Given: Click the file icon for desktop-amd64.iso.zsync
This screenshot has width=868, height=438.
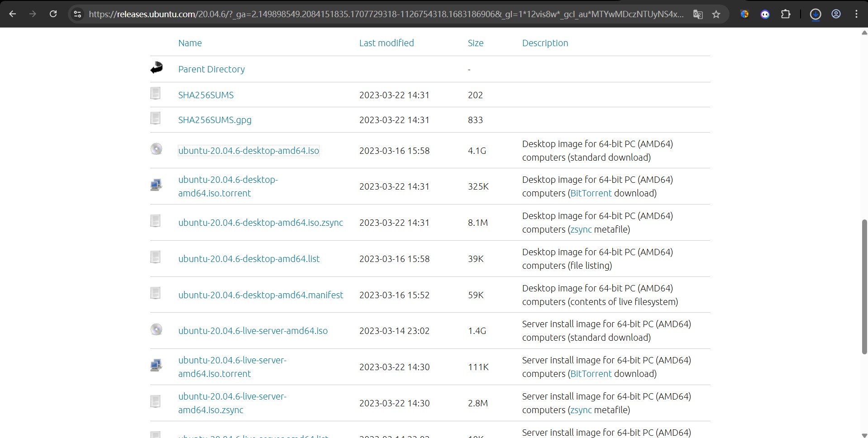Looking at the screenshot, I should pyautogui.click(x=155, y=221).
